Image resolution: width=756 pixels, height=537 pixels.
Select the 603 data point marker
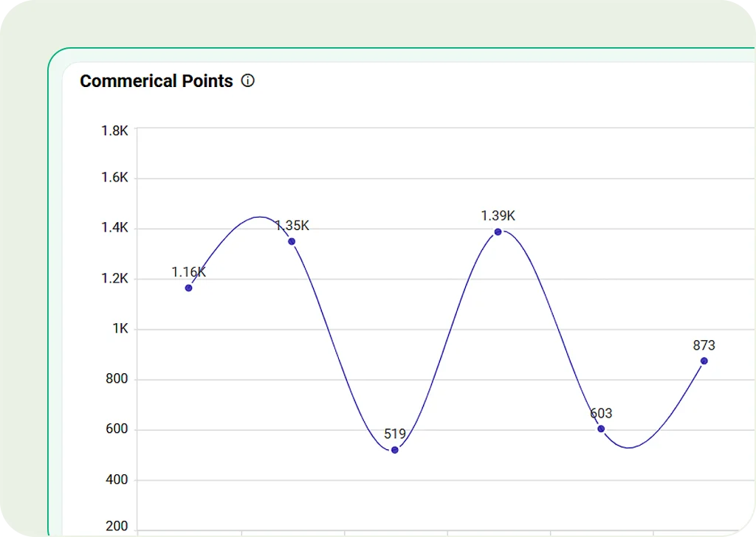[x=601, y=429]
